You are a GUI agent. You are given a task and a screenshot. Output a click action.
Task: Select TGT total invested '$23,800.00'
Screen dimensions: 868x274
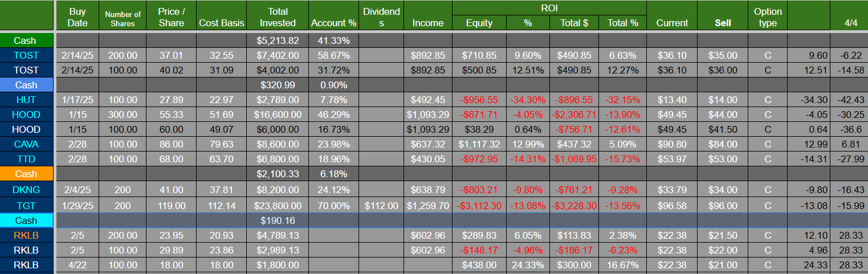(278, 205)
